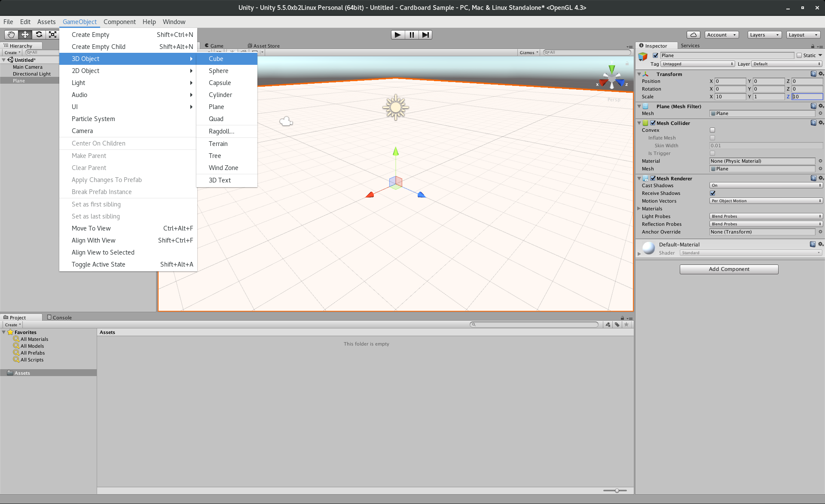Open Transform component help icon
Viewport: 825px width, 504px height.
point(813,74)
